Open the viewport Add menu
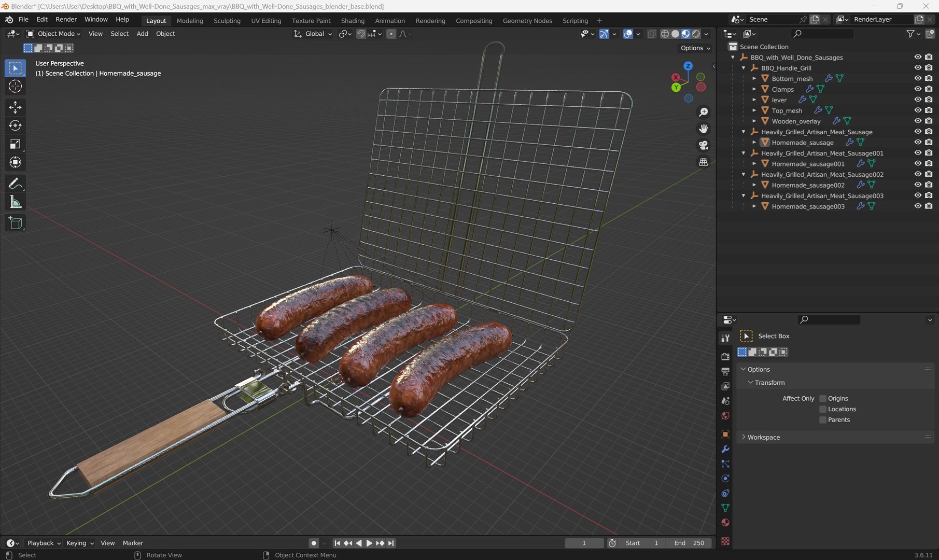939x560 pixels. (x=142, y=34)
